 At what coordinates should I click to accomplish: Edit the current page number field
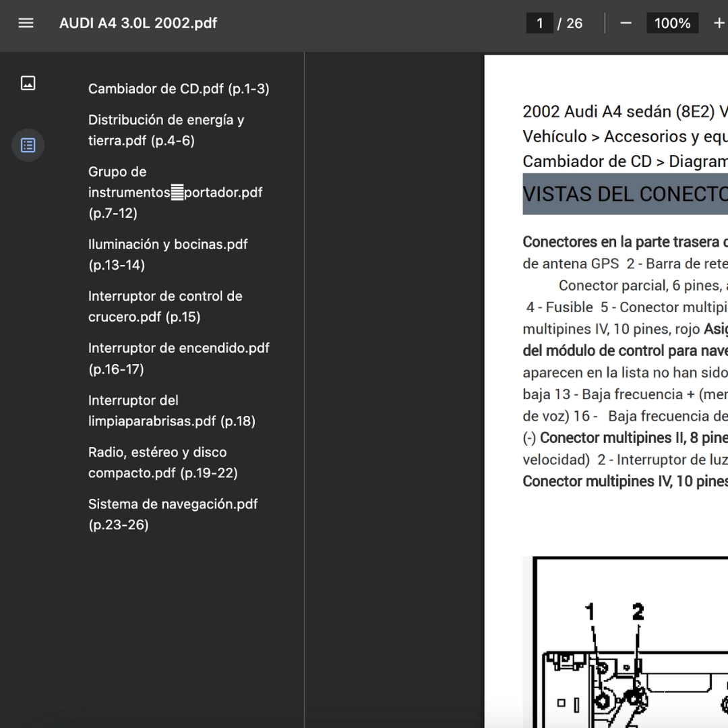point(539,23)
